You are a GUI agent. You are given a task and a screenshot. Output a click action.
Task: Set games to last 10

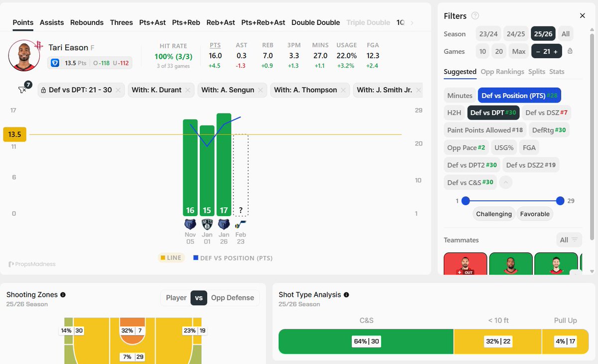(483, 51)
